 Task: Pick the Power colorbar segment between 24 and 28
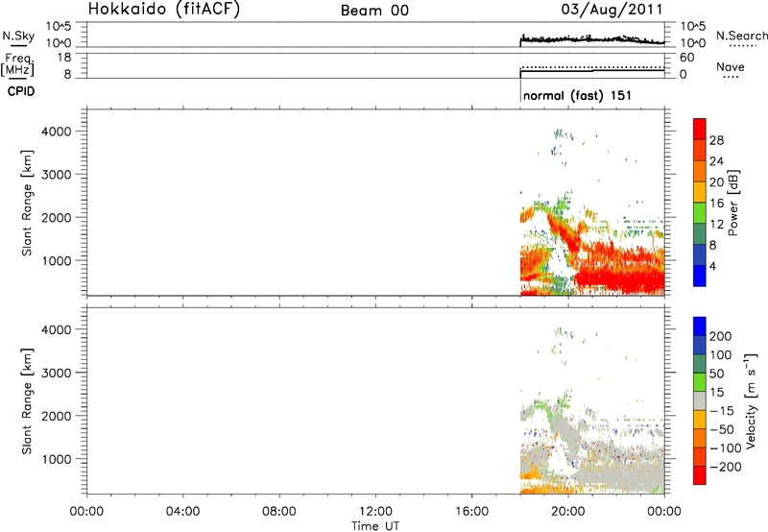(x=700, y=150)
